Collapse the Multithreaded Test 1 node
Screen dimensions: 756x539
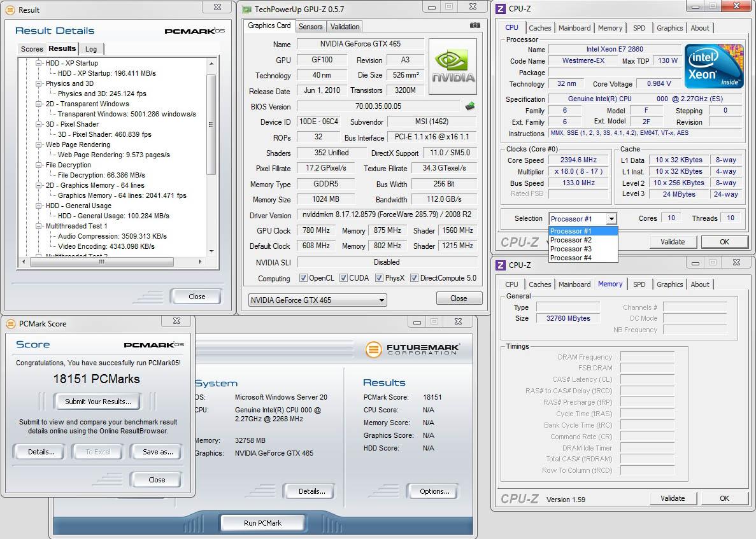pyautogui.click(x=39, y=226)
